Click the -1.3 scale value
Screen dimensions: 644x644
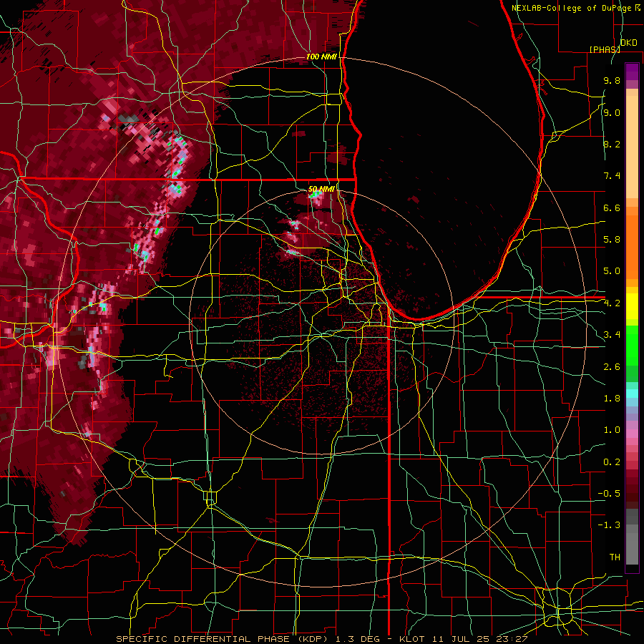coord(609,525)
